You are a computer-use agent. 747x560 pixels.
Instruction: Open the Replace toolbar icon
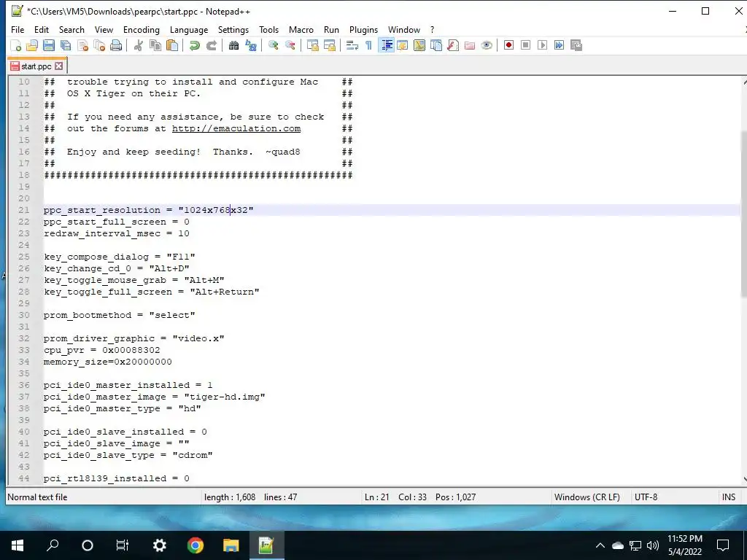[251, 46]
